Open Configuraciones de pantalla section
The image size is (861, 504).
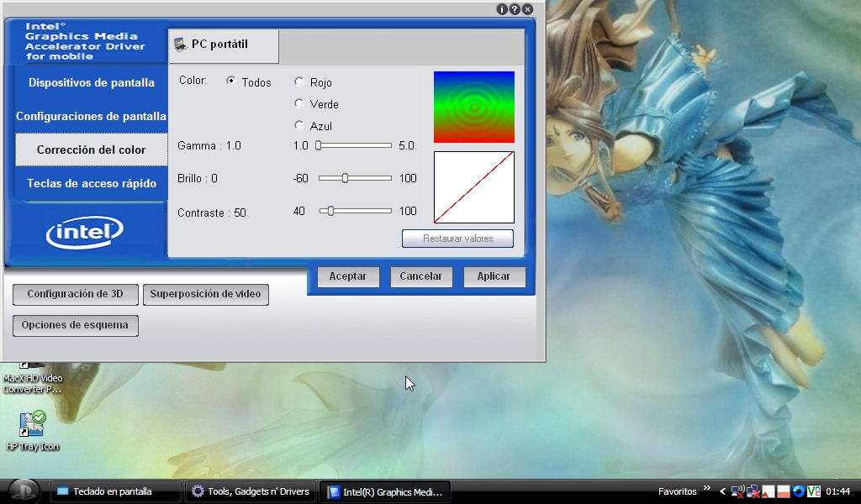(x=91, y=116)
